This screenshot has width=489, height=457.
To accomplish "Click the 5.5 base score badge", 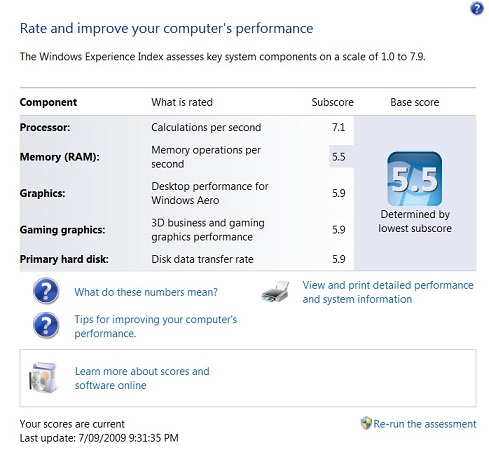I will 415,179.
